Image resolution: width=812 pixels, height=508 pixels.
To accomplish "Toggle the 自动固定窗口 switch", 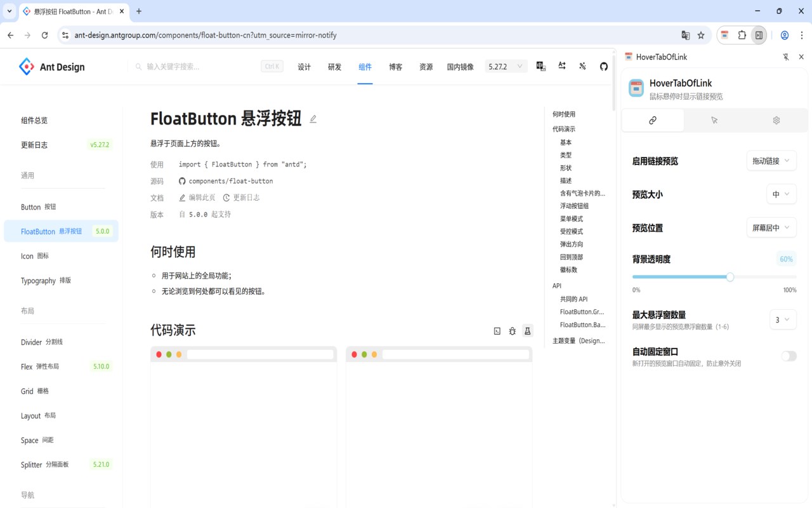I will click(x=789, y=356).
